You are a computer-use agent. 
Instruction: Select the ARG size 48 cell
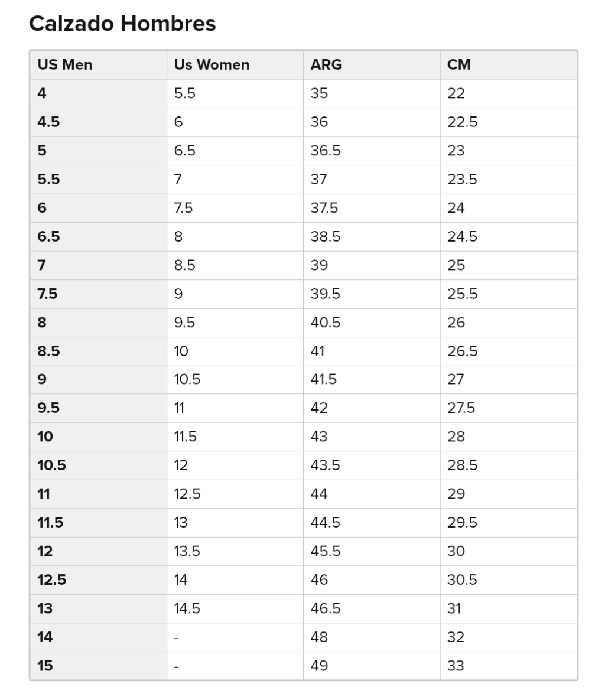coord(319,637)
